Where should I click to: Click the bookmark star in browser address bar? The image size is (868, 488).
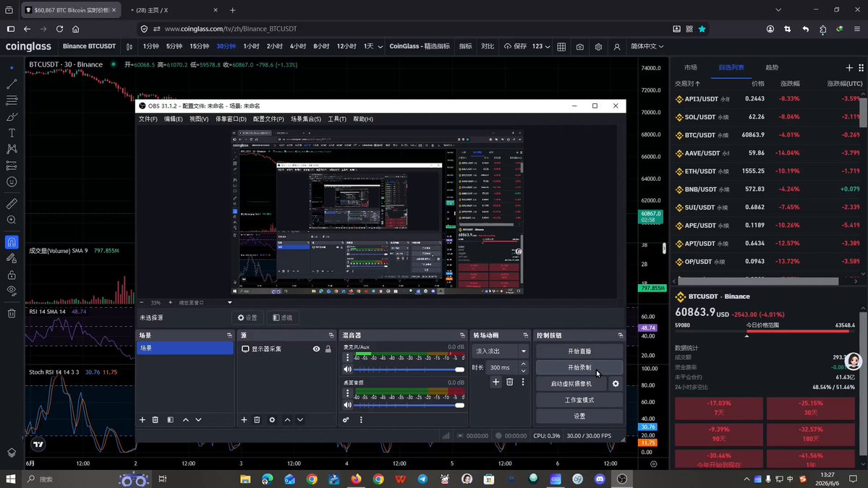tap(702, 29)
